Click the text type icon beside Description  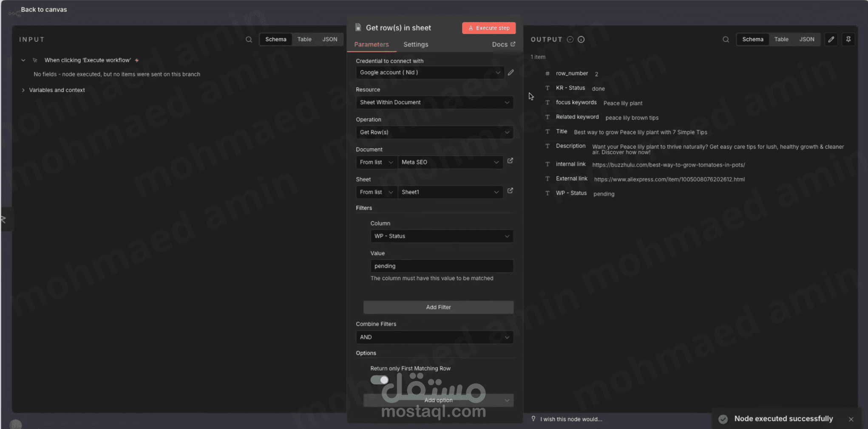pos(547,146)
